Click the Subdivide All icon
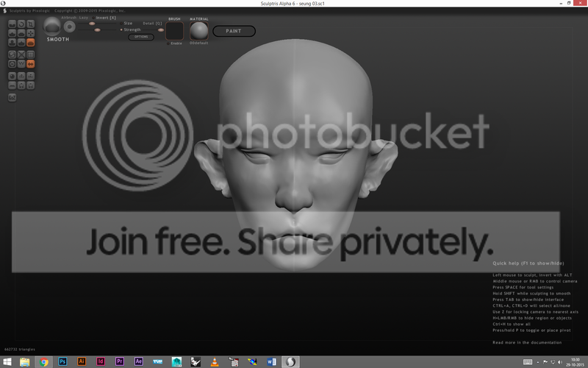588x368 pixels. (31, 54)
